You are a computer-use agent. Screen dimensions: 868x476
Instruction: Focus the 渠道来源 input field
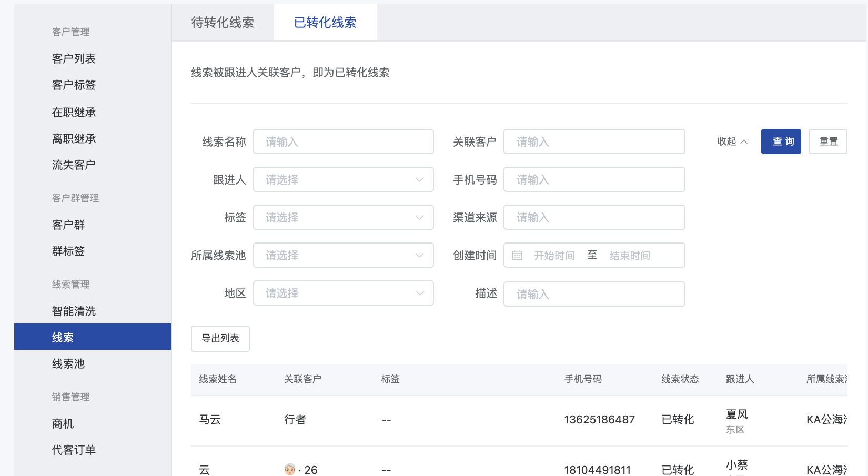(x=594, y=217)
